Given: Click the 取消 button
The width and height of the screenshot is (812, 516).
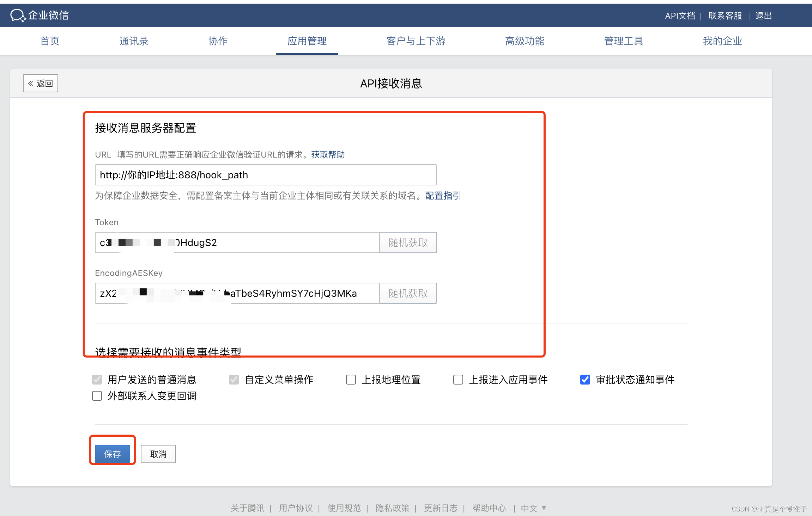Looking at the screenshot, I should point(158,454).
